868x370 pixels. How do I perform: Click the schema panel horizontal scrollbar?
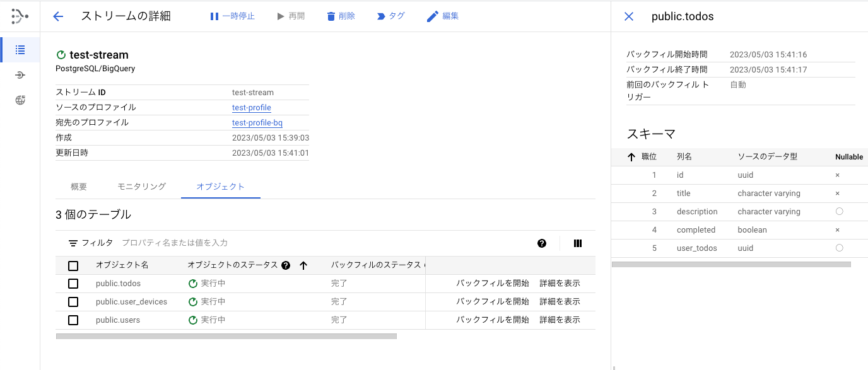[x=731, y=264]
